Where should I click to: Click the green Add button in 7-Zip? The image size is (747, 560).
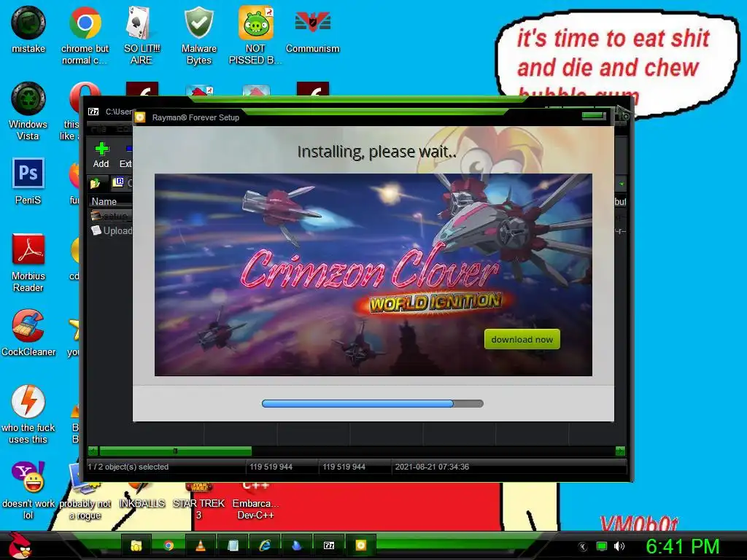click(x=101, y=155)
